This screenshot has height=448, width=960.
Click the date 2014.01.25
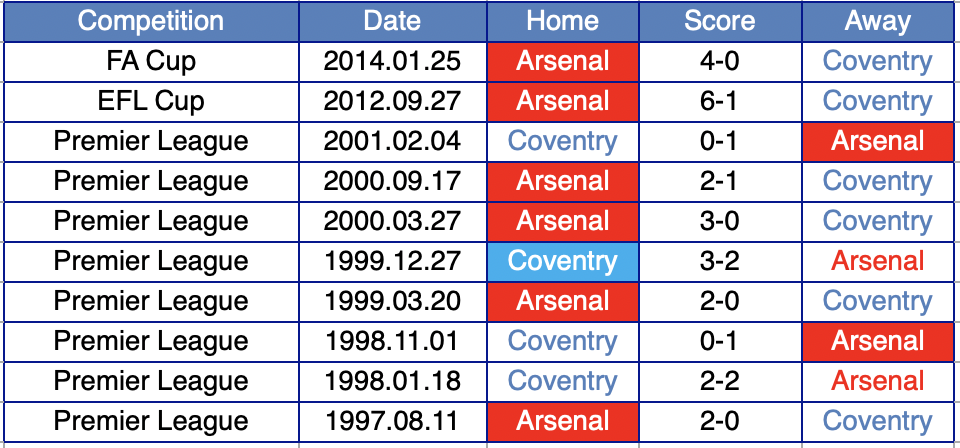click(392, 61)
